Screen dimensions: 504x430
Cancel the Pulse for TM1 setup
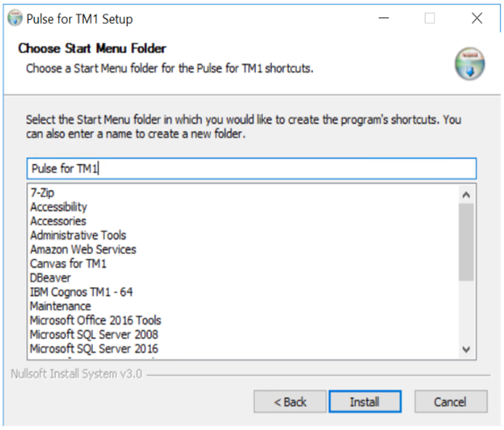click(x=450, y=402)
